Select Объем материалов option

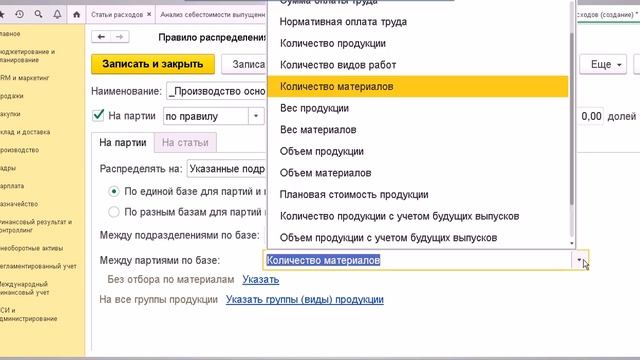point(418,173)
